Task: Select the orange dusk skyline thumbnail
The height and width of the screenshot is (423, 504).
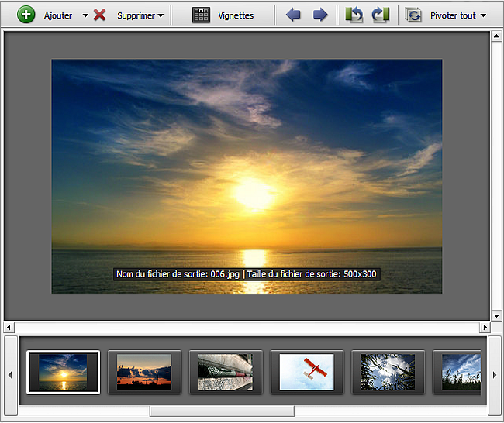Action: (x=144, y=372)
